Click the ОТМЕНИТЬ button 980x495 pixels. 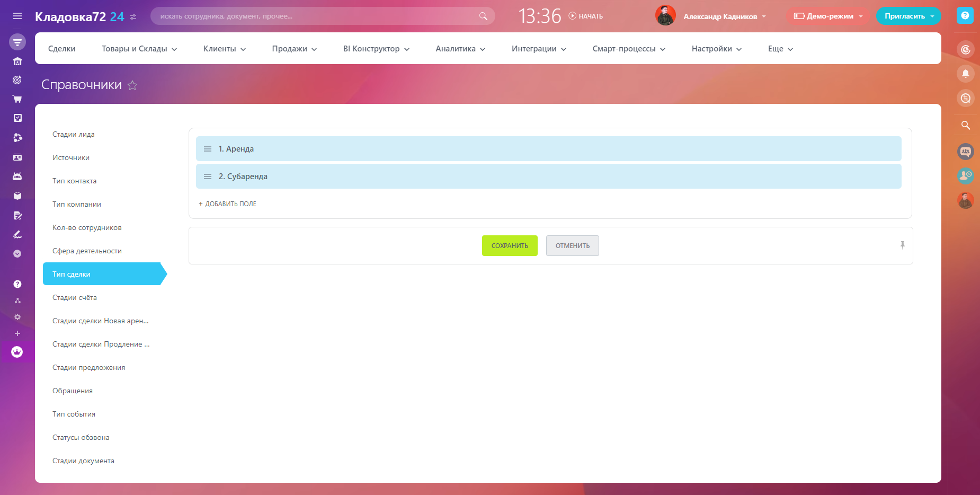point(573,245)
